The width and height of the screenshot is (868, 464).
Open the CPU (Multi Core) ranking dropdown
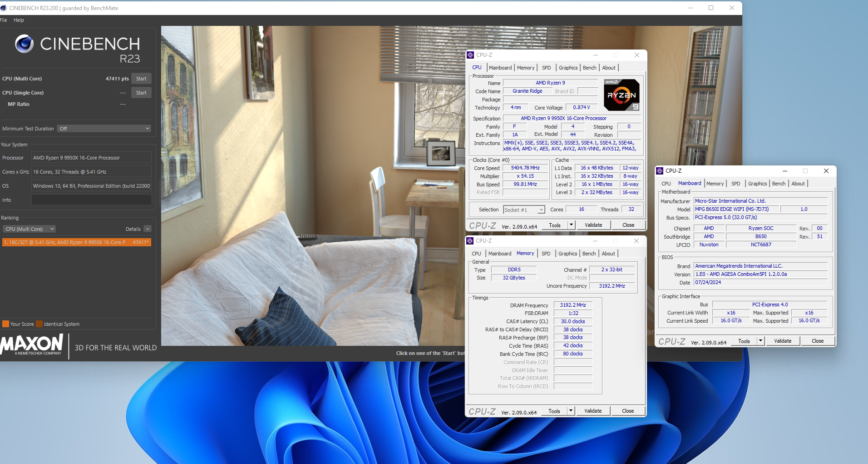click(29, 229)
